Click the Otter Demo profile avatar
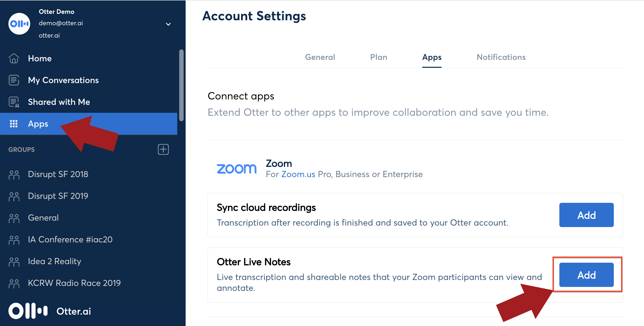 pyautogui.click(x=19, y=24)
